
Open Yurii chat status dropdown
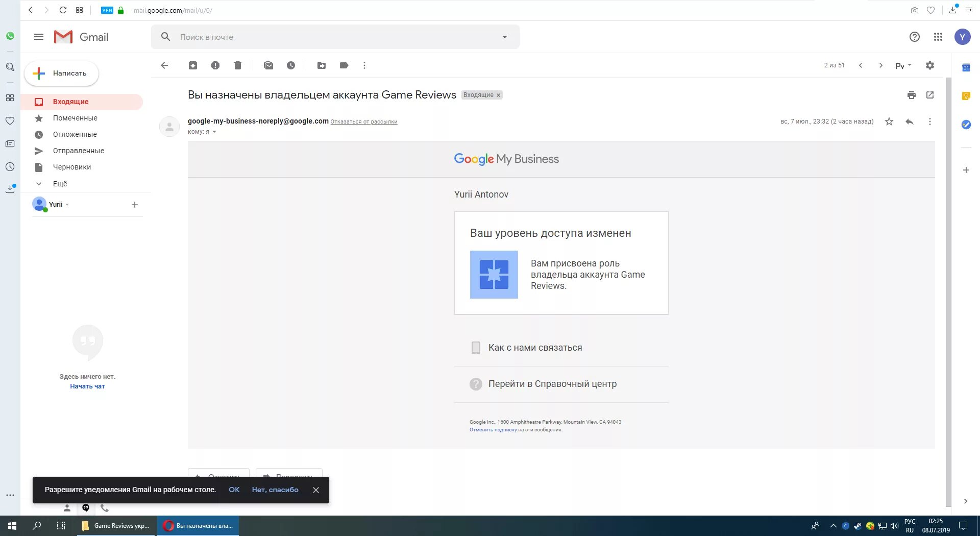click(x=67, y=205)
